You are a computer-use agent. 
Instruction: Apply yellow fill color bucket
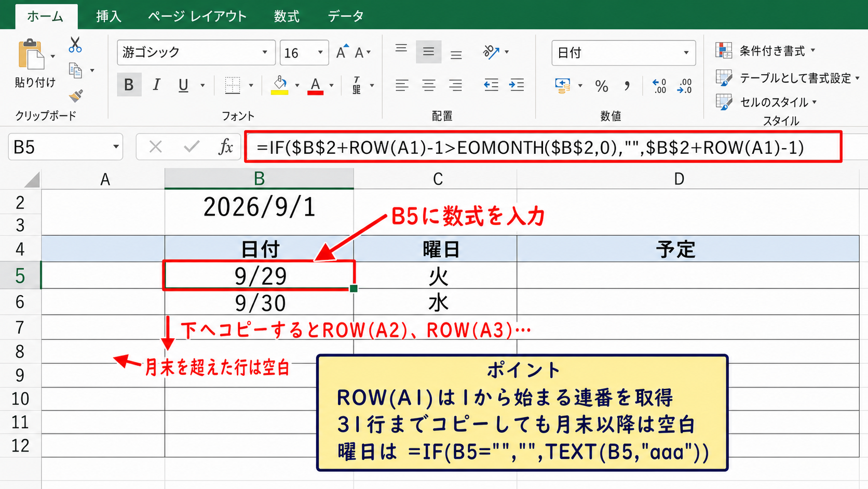click(280, 85)
